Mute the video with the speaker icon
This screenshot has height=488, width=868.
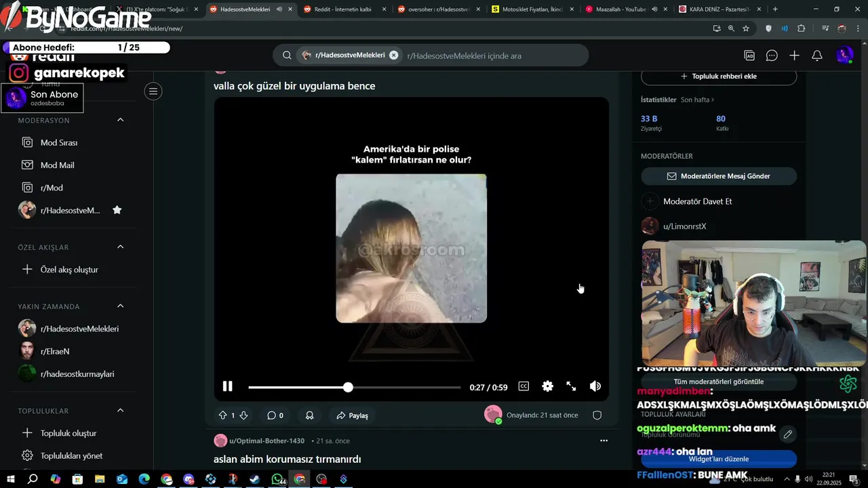tap(595, 386)
